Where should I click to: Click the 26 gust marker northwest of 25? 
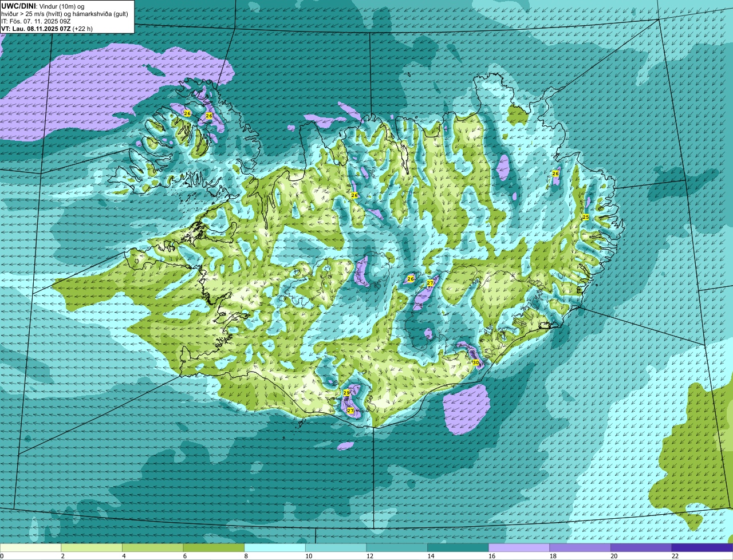point(555,173)
